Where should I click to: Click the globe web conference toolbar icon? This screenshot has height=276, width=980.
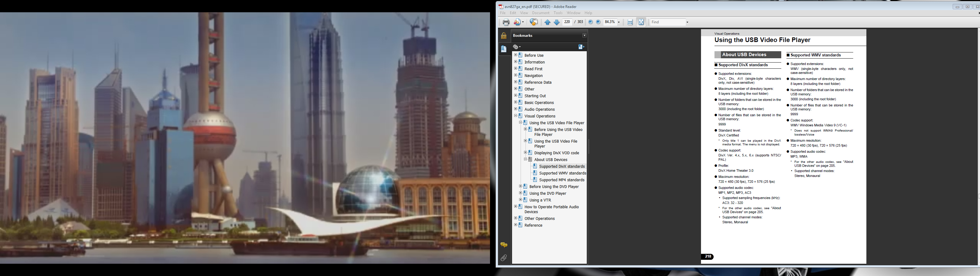pyautogui.click(x=534, y=22)
